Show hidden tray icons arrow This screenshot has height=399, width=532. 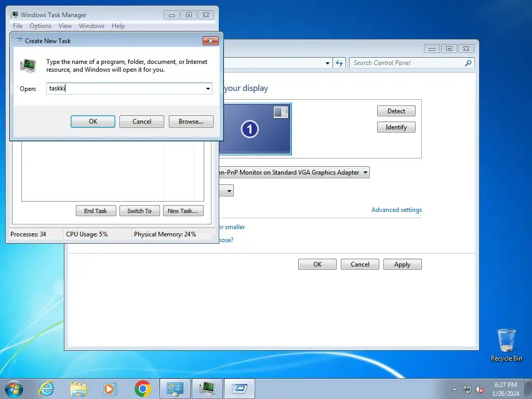coord(454,389)
